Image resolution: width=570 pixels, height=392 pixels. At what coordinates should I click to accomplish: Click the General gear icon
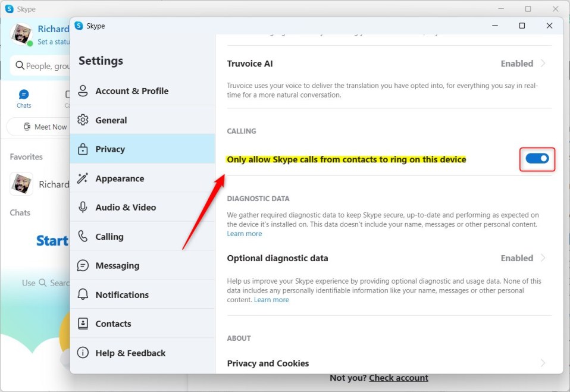coord(83,120)
